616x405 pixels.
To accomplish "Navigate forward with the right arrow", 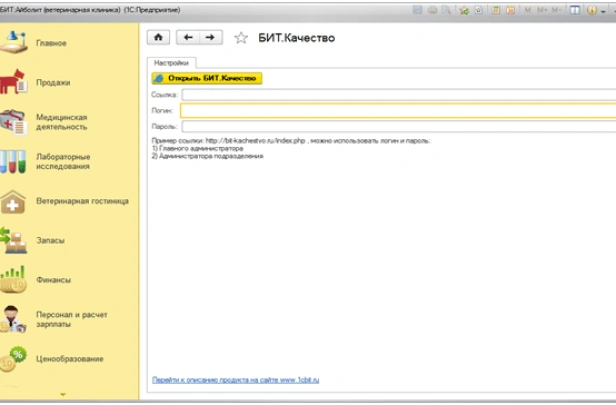I will point(210,38).
